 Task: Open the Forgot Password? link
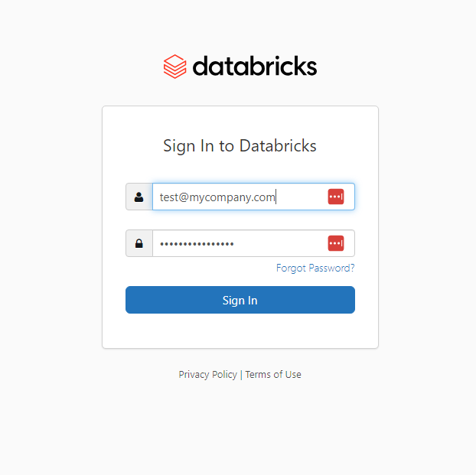[x=315, y=268]
